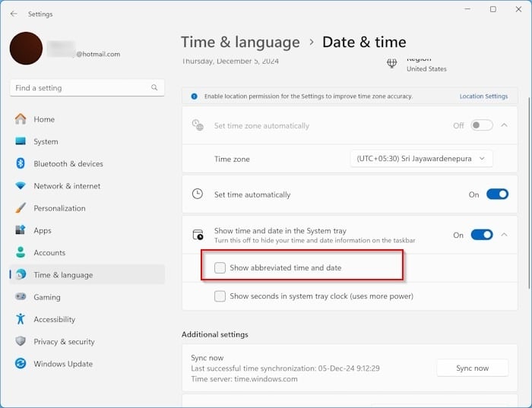Collapse the System tray time section chevron
Viewport: 532px width, 408px height.
505,235
